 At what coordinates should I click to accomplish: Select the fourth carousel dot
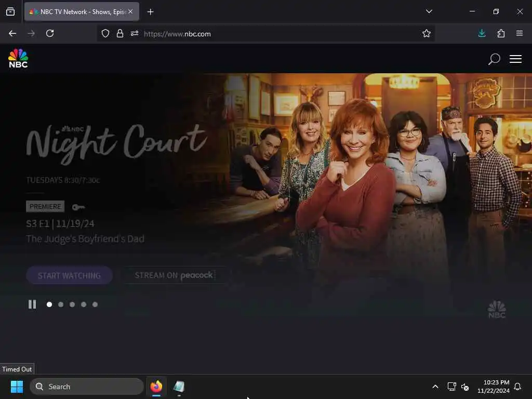point(84,304)
